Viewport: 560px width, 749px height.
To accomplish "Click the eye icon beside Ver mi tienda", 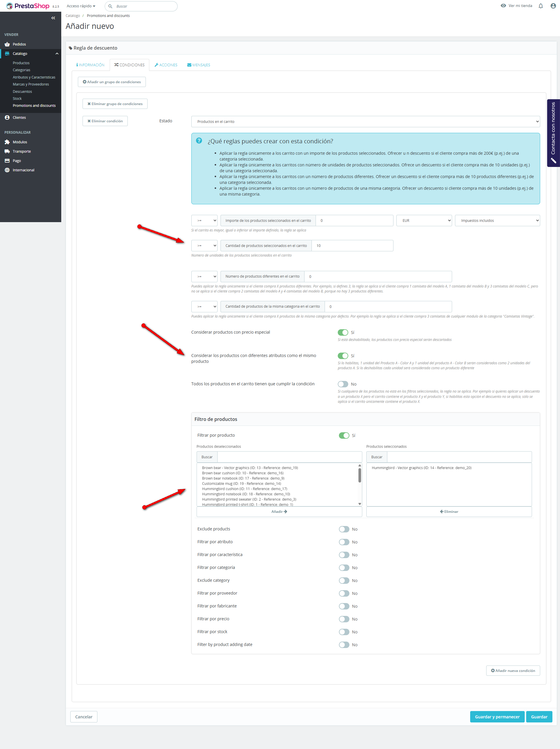I will 503,6.
